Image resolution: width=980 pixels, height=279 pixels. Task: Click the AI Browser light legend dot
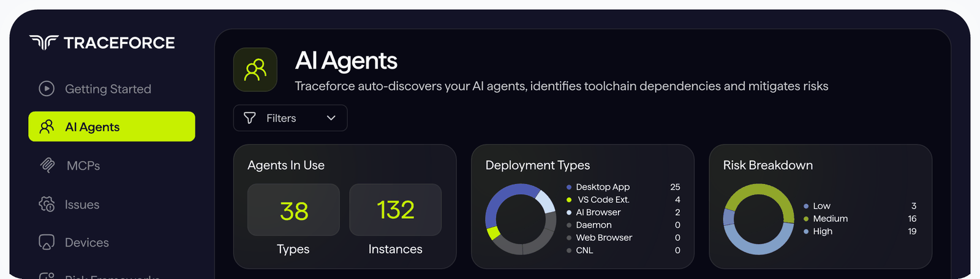pos(569,212)
